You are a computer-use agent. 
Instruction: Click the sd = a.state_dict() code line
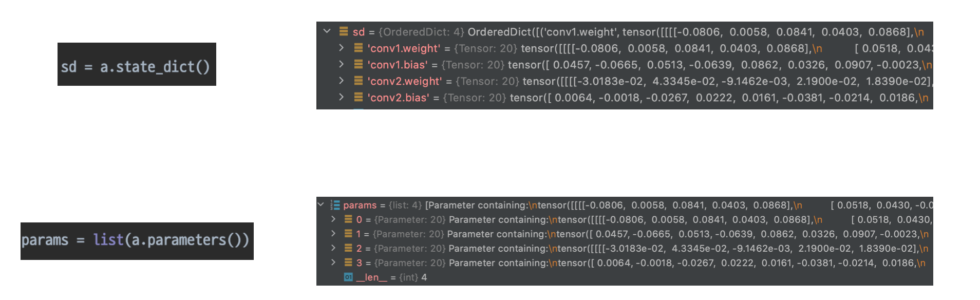(x=136, y=66)
